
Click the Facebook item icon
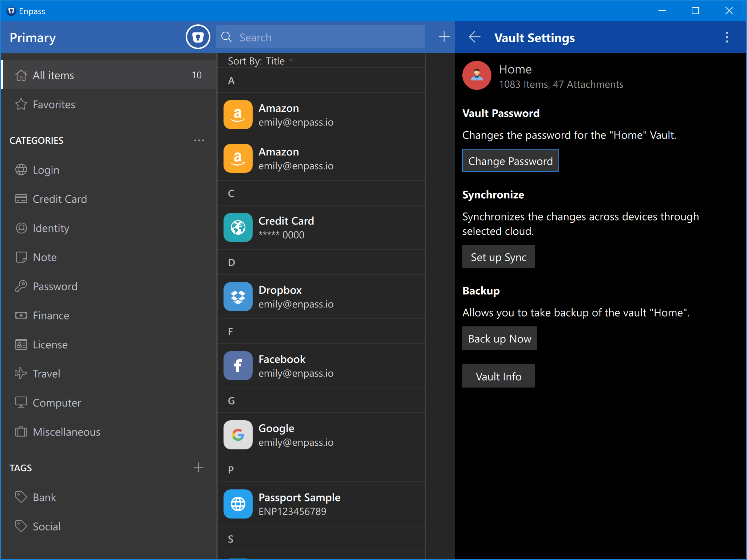[238, 366]
